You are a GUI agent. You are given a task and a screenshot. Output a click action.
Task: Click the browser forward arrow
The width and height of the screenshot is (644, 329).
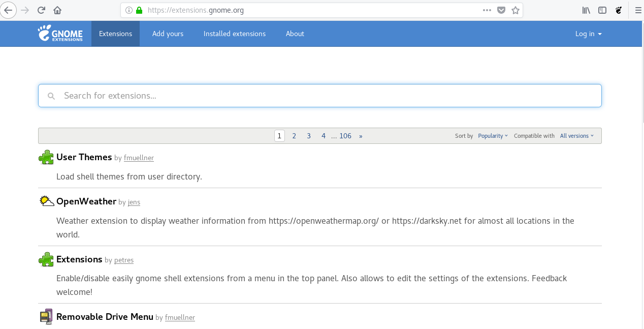coord(25,10)
